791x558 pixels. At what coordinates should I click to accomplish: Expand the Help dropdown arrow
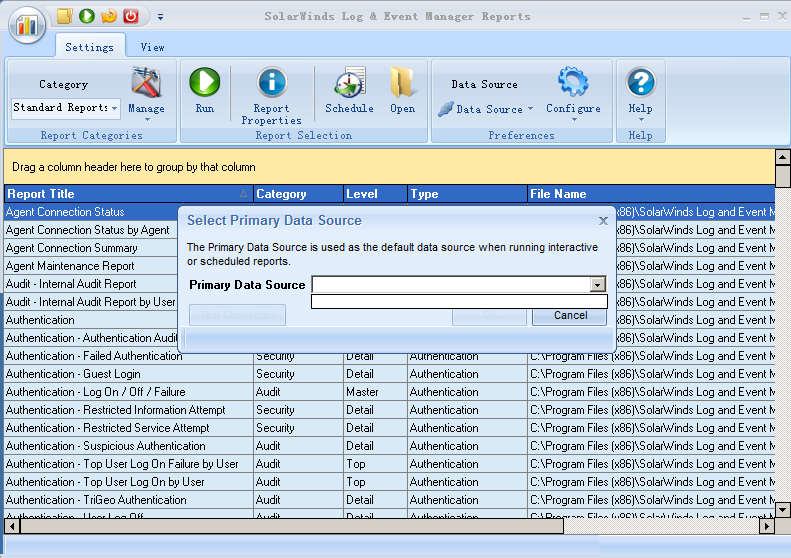(x=641, y=120)
